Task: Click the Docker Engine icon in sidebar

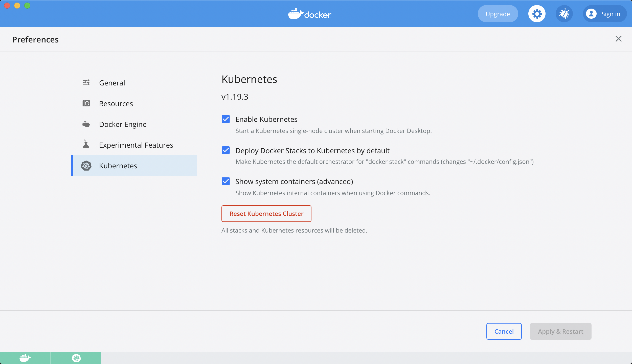Action: click(x=86, y=124)
